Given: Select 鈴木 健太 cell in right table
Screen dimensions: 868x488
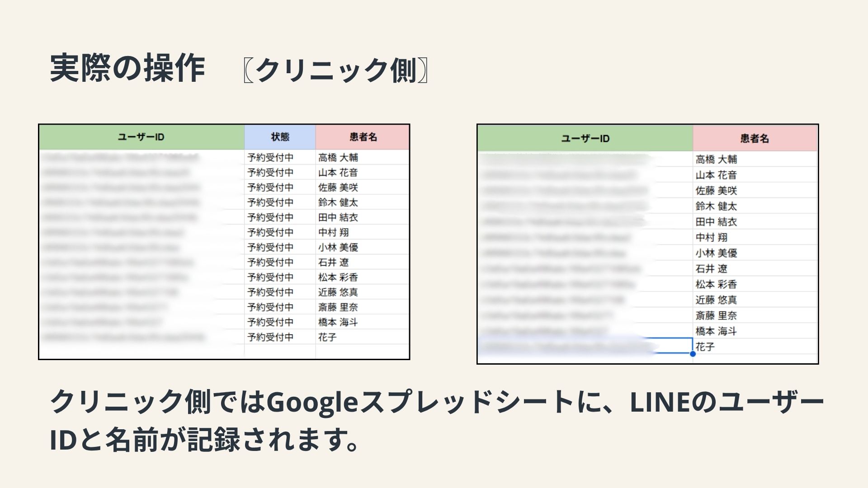Looking at the screenshot, I should [716, 206].
